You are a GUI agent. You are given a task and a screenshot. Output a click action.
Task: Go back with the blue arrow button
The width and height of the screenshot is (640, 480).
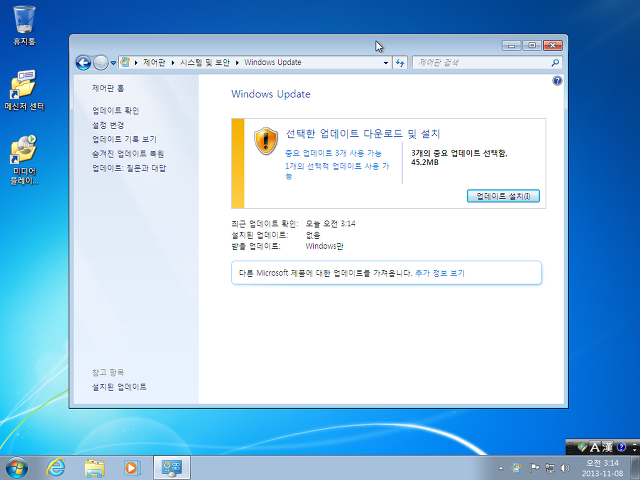(x=83, y=62)
